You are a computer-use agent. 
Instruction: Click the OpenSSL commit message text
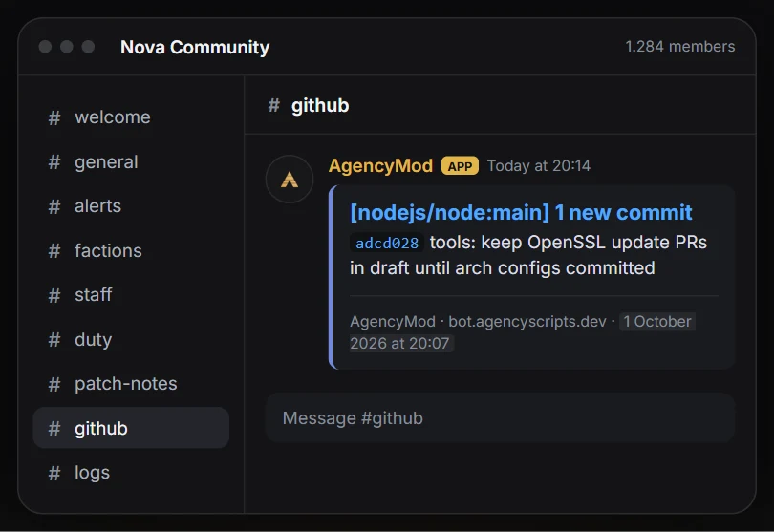[528, 255]
